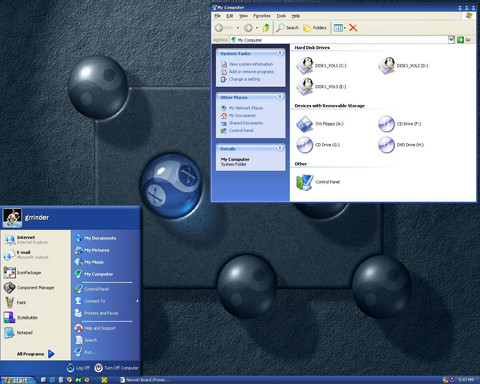
Task: Click the taskbar clock showing 5:47 PM
Action: (x=466, y=380)
